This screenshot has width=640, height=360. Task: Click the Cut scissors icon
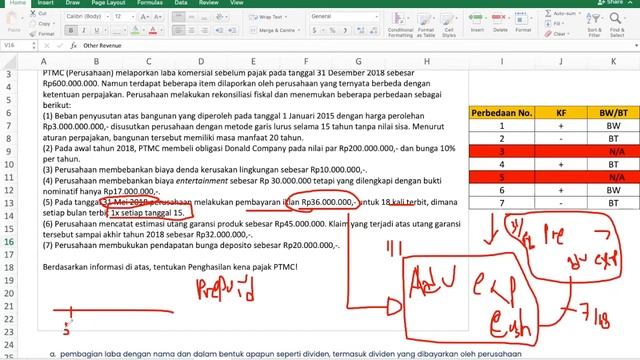[33, 13]
